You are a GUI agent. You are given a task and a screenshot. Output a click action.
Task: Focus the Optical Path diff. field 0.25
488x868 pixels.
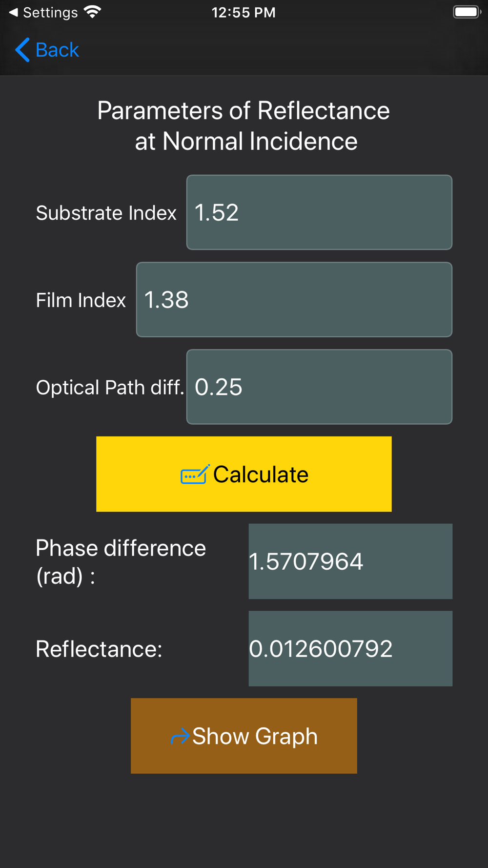pos(319,387)
